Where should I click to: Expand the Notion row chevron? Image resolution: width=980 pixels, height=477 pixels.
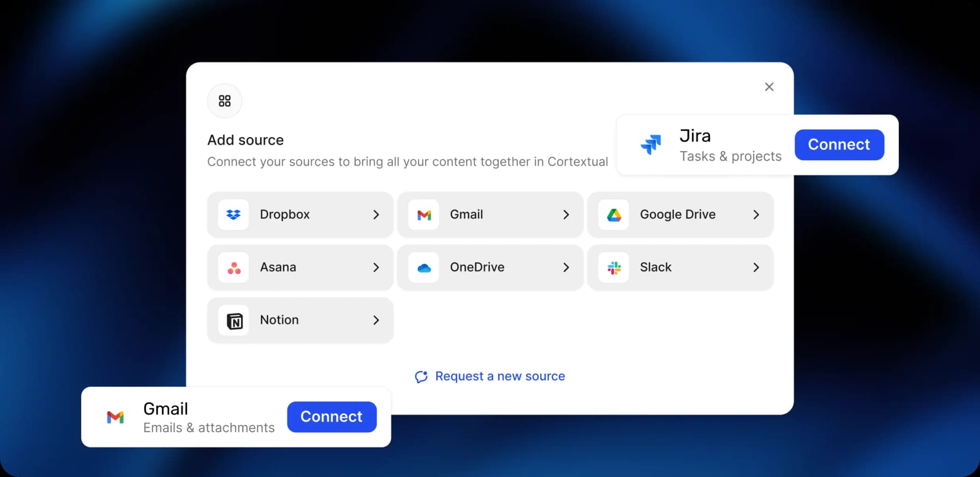pyautogui.click(x=376, y=320)
